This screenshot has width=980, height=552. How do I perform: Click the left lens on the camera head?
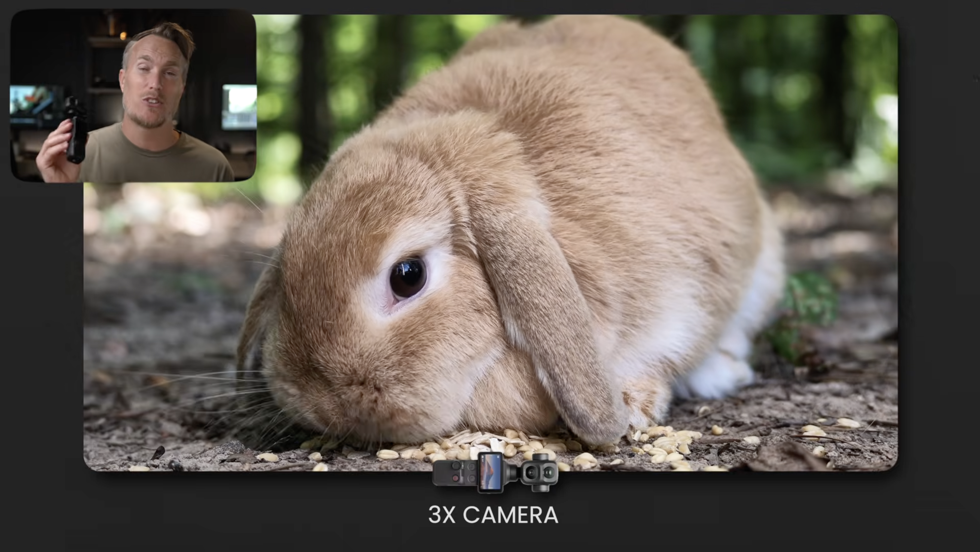531,472
